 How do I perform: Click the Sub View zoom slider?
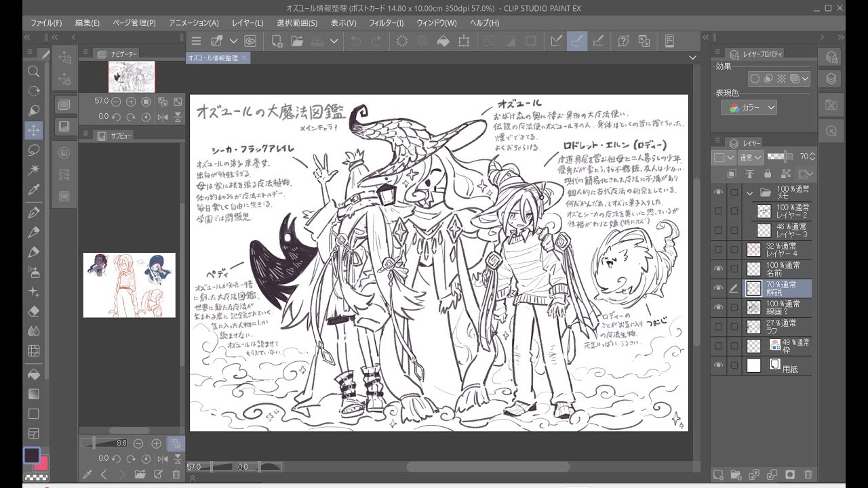104,443
